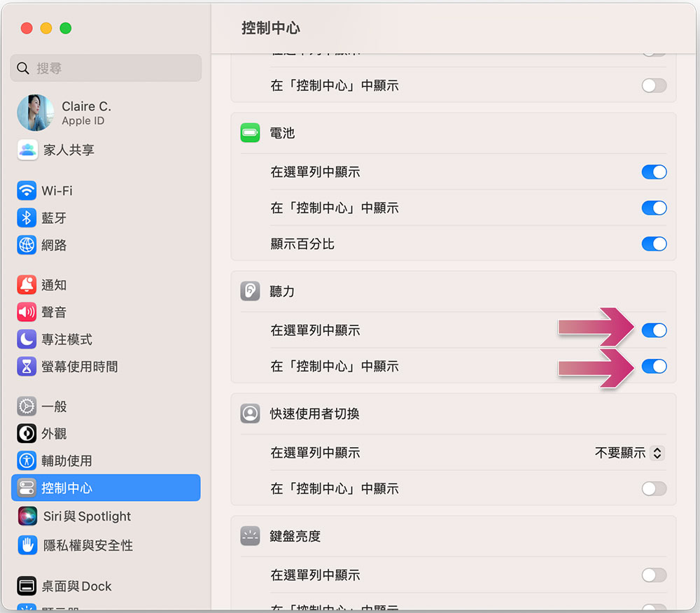The width and height of the screenshot is (700, 613).
Task: Click Claire C. profile picture
Action: click(35, 113)
